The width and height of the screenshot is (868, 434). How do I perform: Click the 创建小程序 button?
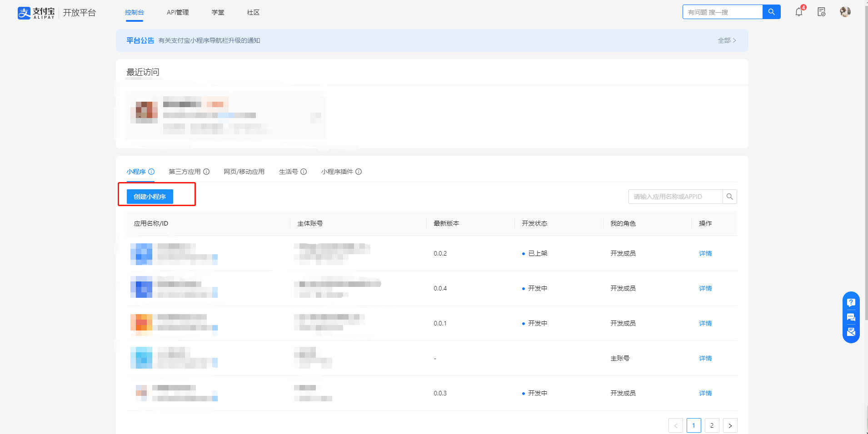150,197
